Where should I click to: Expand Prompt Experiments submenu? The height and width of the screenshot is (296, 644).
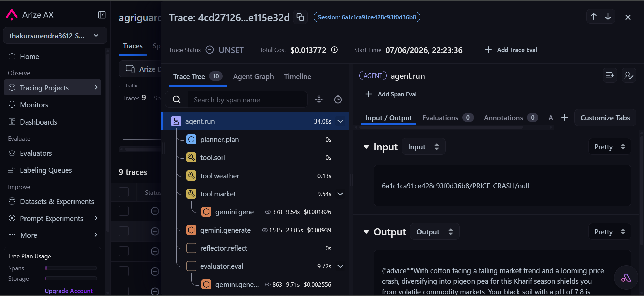(x=96, y=218)
